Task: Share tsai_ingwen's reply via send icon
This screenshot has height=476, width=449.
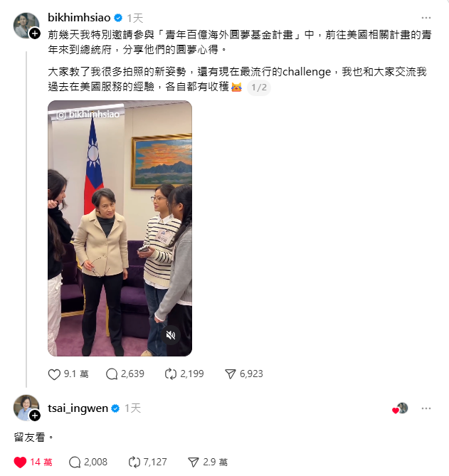Action: tap(194, 462)
